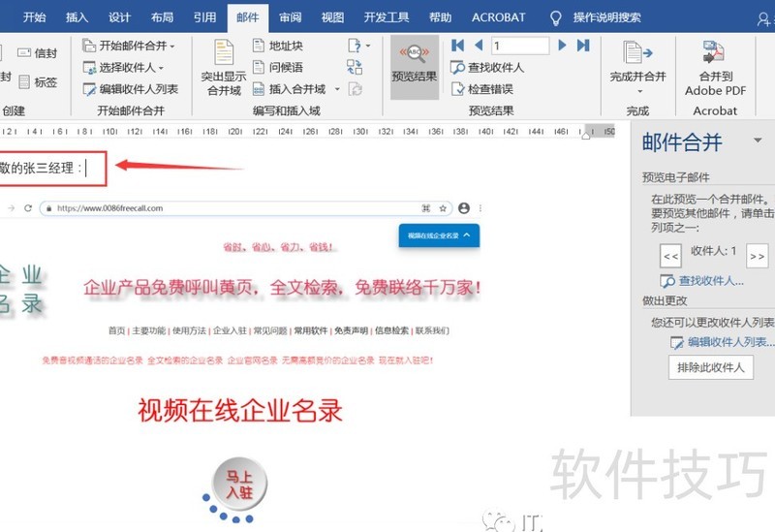Click the document text 张三经理
Viewport: 775px width, 532px height.
tap(49, 168)
